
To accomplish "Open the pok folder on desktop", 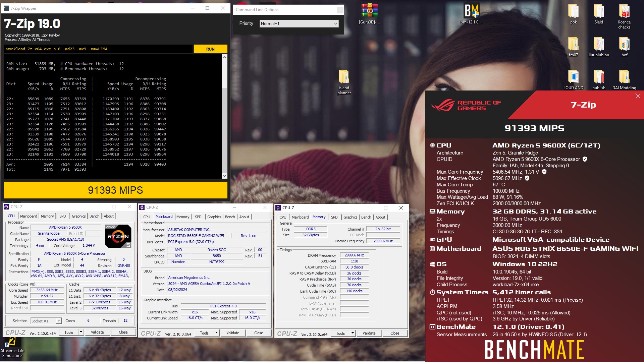I will pos(574,14).
